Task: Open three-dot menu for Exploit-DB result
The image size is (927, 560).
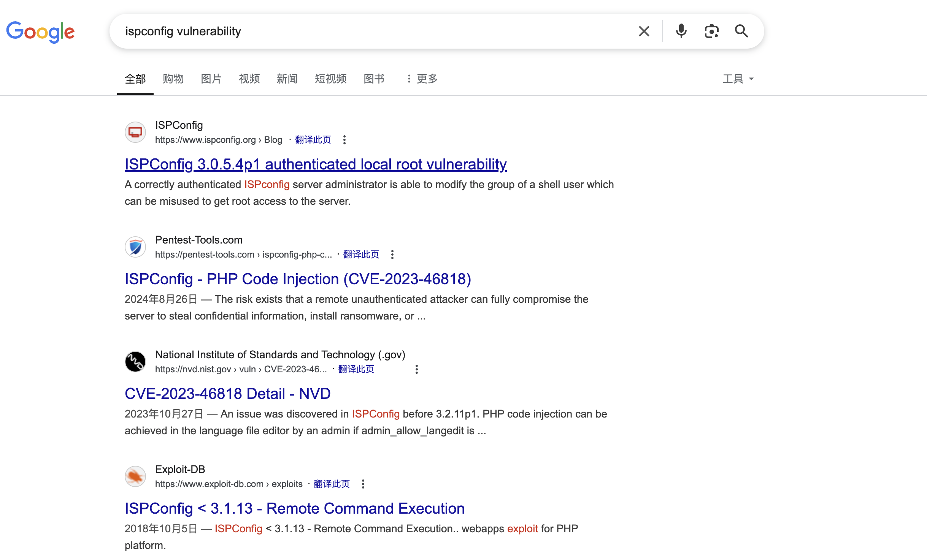Action: 363,484
